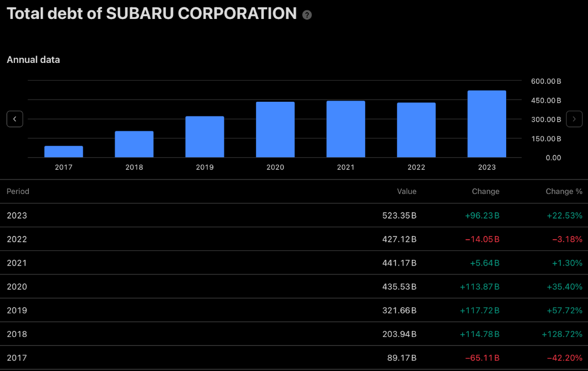Click the help question mark icon beside title

(307, 15)
